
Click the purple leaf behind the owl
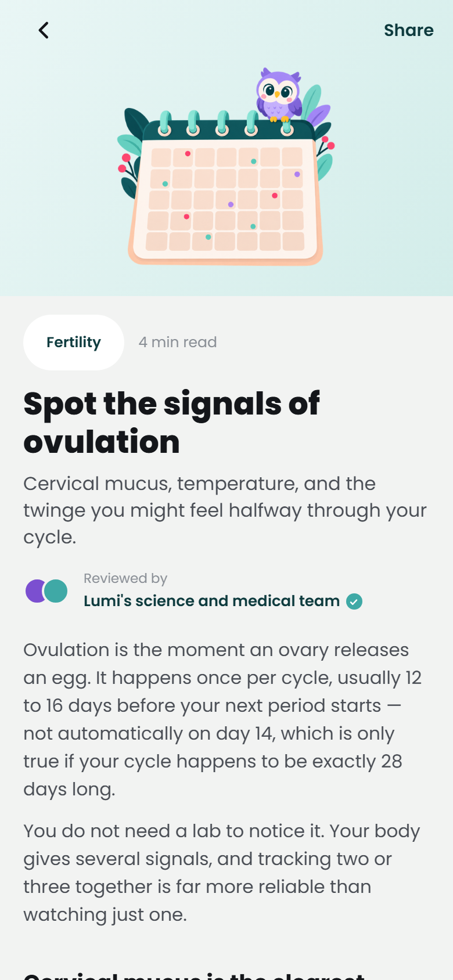click(x=318, y=114)
